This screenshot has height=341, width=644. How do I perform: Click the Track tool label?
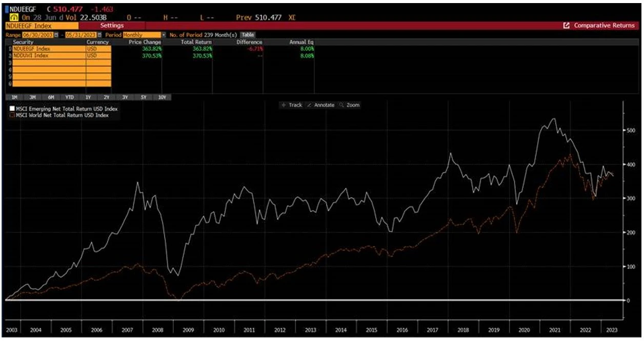[295, 105]
